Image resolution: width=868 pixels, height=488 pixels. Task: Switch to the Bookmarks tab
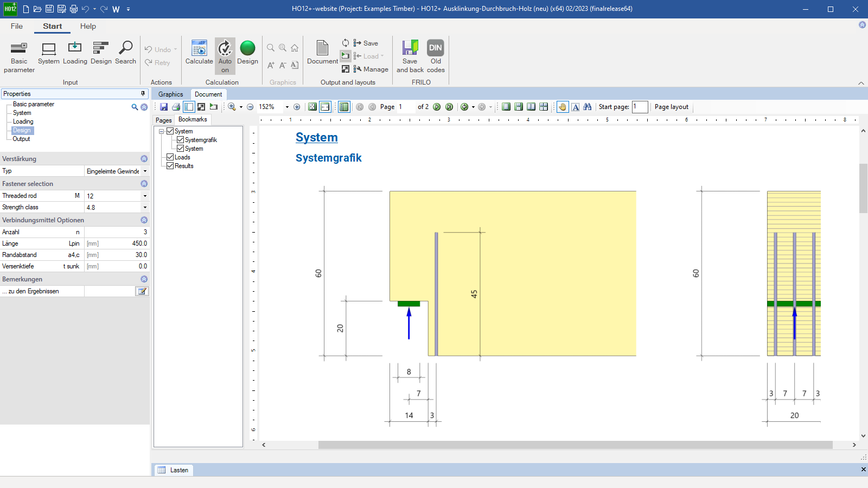point(193,119)
